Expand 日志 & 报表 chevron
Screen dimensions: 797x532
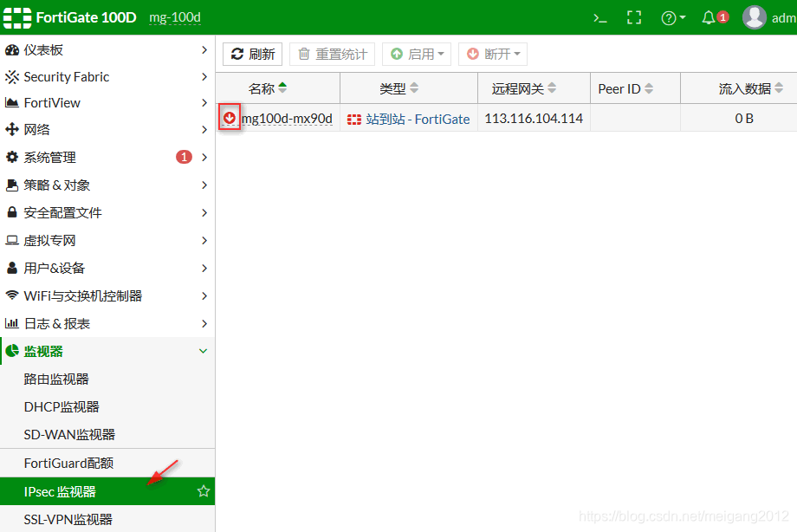tap(204, 323)
